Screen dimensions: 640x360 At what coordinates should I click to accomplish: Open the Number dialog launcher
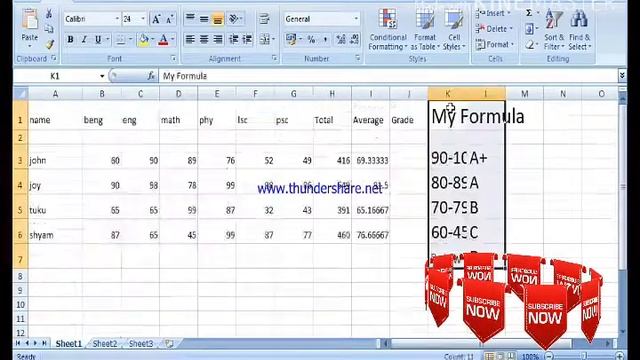point(358,59)
